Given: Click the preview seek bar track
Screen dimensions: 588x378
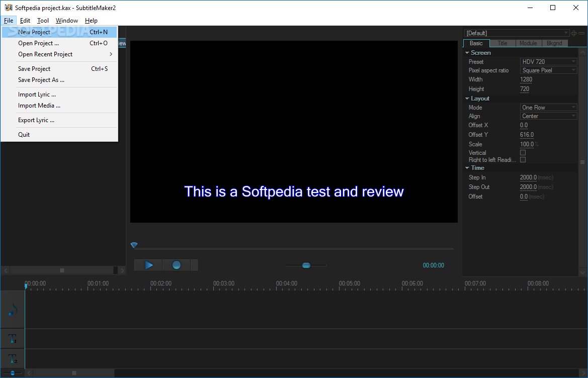Looking at the screenshot, I should pos(294,248).
